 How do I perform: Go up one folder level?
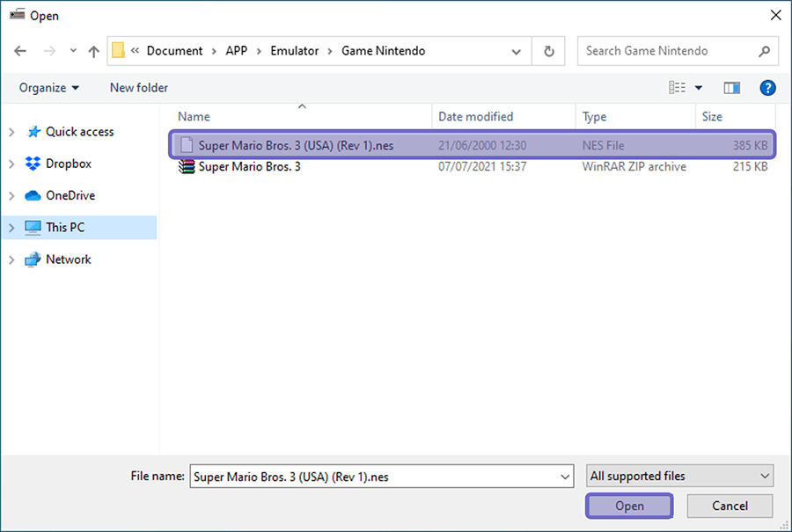coord(93,51)
